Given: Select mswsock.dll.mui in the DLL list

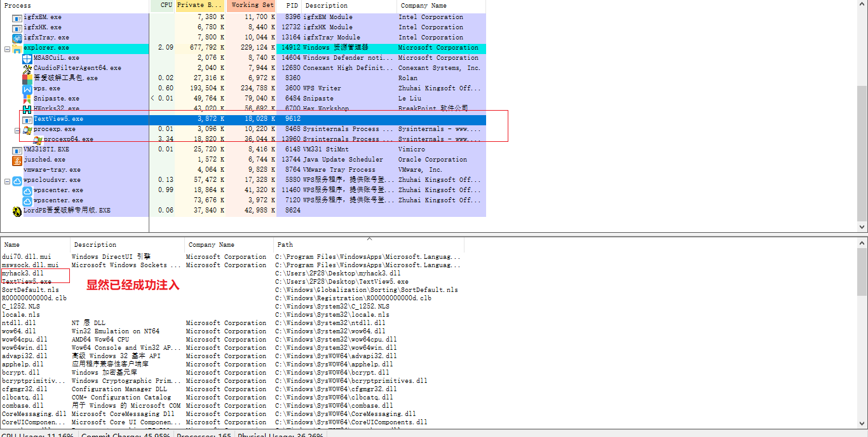Looking at the screenshot, I should 31,265.
